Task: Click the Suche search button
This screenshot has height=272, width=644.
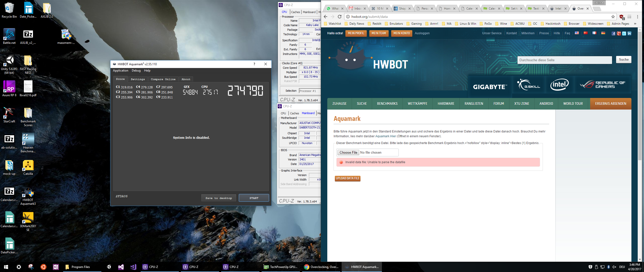Action: pyautogui.click(x=624, y=60)
